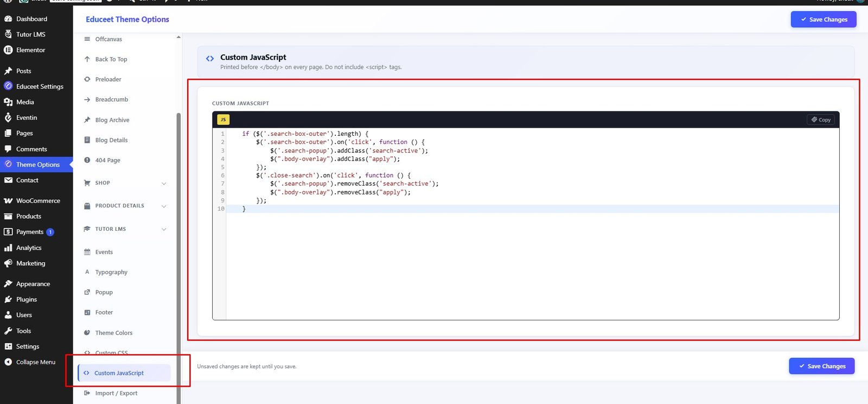Click line 10 in the code editor
868x404 pixels.
[532, 209]
